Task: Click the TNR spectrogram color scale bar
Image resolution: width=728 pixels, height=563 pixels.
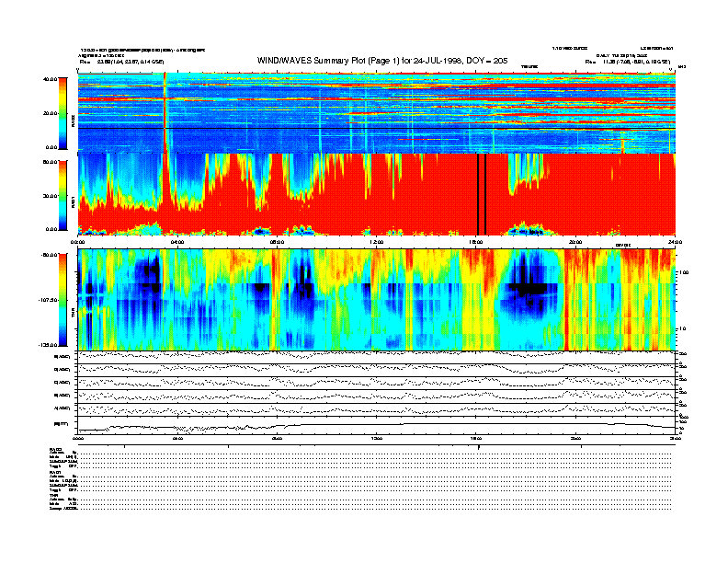Action: tap(63, 300)
